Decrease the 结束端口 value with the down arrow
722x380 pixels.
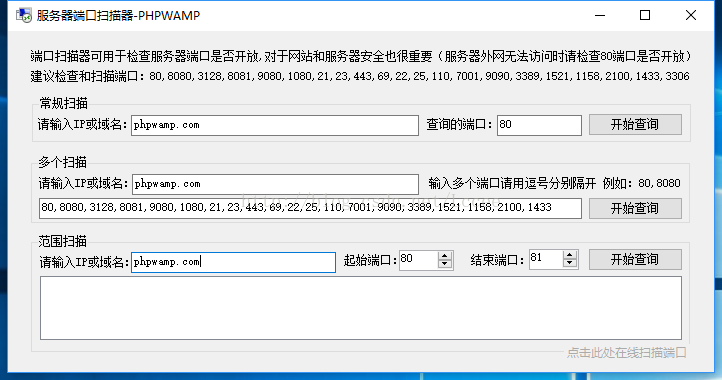click(570, 264)
